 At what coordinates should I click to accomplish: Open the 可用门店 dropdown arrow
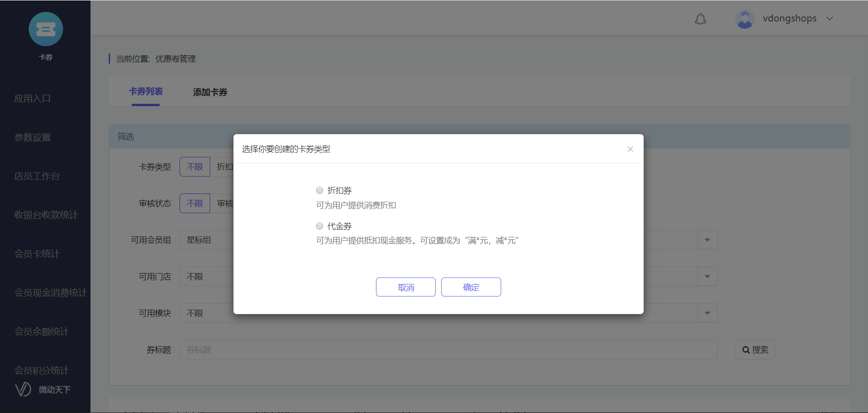[x=707, y=277]
